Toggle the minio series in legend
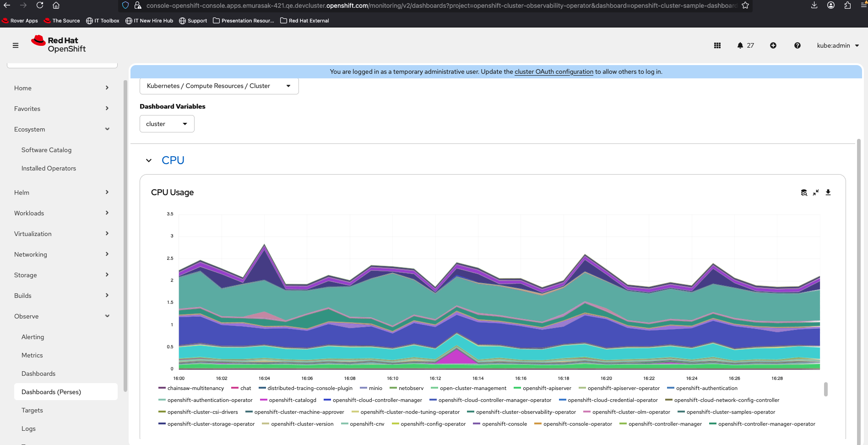The width and height of the screenshot is (868, 445). [x=375, y=388]
